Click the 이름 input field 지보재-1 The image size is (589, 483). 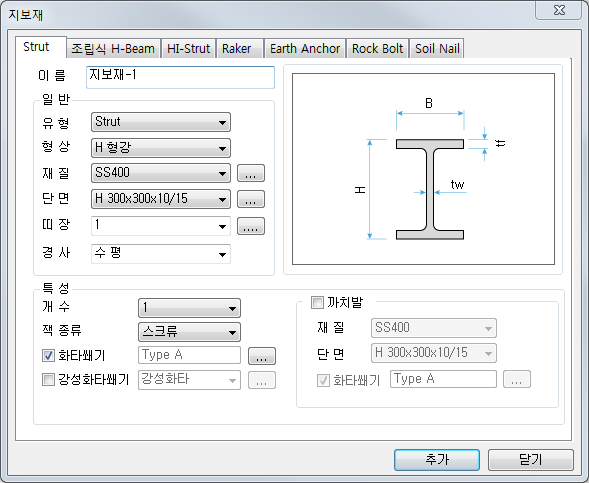[180, 77]
